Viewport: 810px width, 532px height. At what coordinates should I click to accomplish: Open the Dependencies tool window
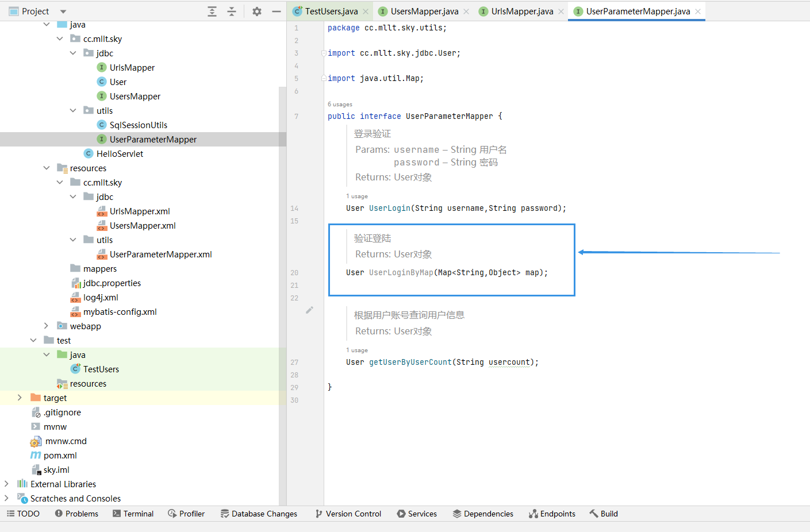[x=483, y=514]
